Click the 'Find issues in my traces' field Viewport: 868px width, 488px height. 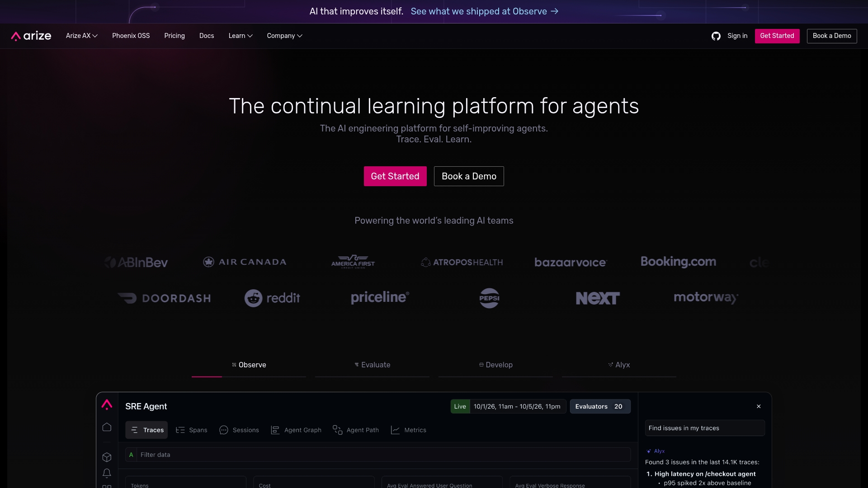(x=705, y=428)
